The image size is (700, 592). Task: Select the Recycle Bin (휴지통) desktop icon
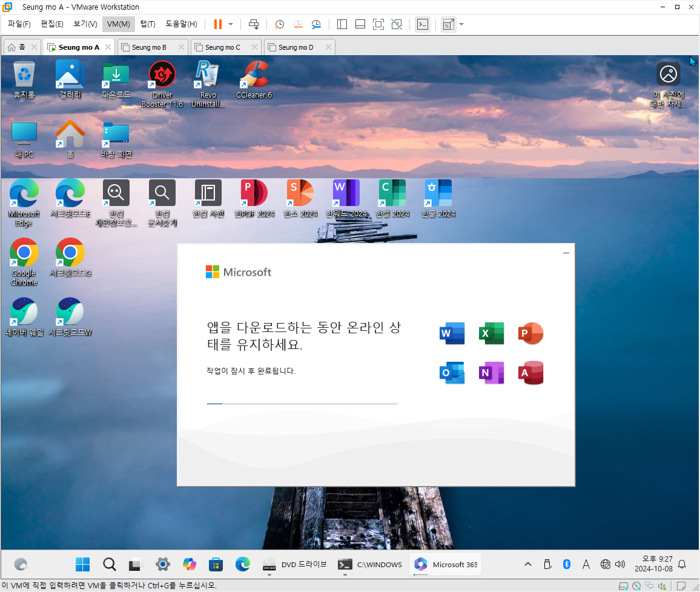tap(24, 80)
